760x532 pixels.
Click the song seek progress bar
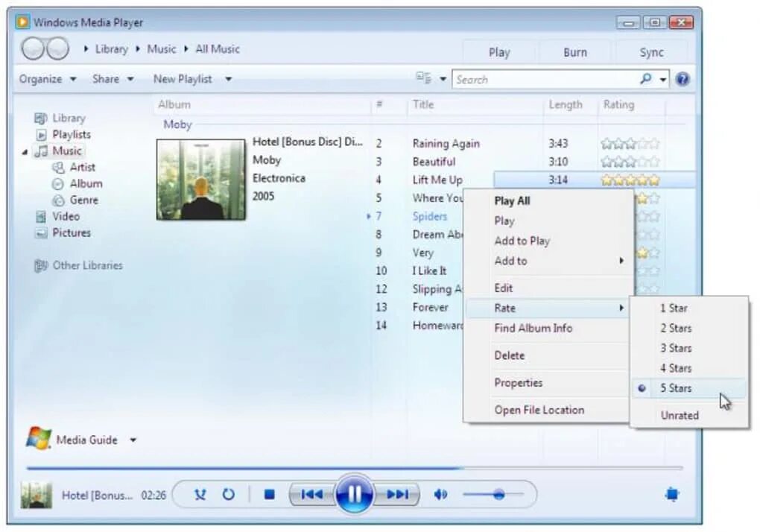(x=355, y=468)
